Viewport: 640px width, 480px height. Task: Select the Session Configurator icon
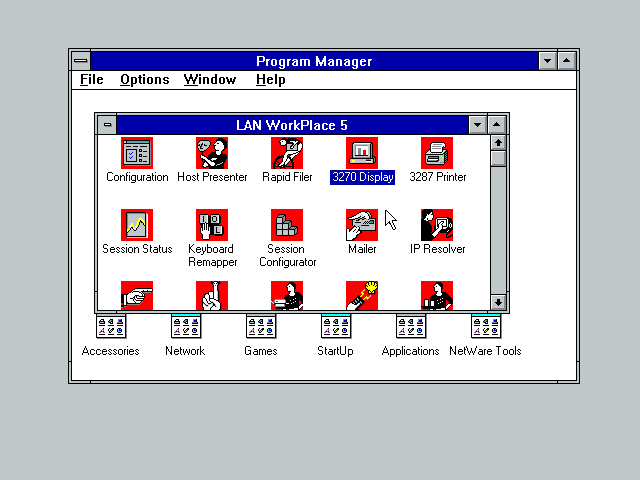point(287,225)
